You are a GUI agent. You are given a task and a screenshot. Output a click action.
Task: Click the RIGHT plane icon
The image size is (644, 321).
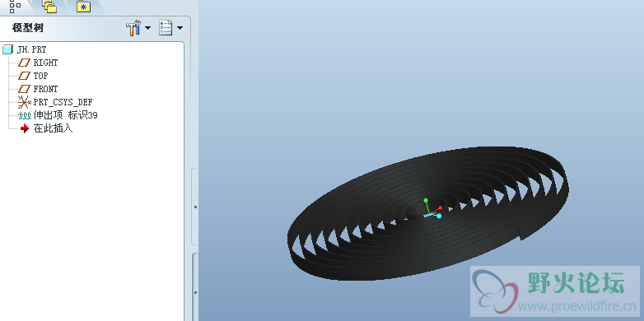25,63
